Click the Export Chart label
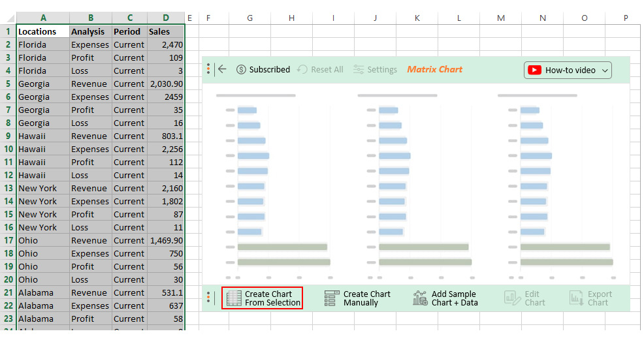 pos(600,298)
